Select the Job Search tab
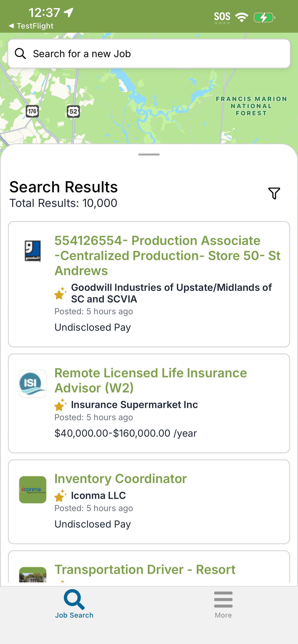Viewport: 298px width, 644px height. pos(74,604)
